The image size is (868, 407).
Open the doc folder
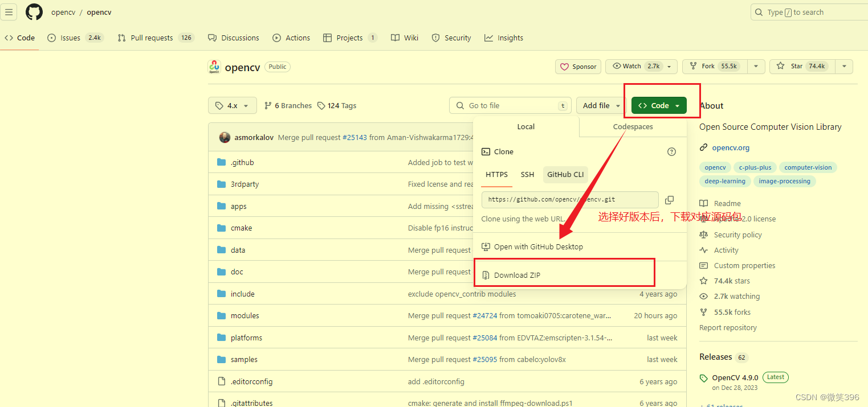pos(237,272)
